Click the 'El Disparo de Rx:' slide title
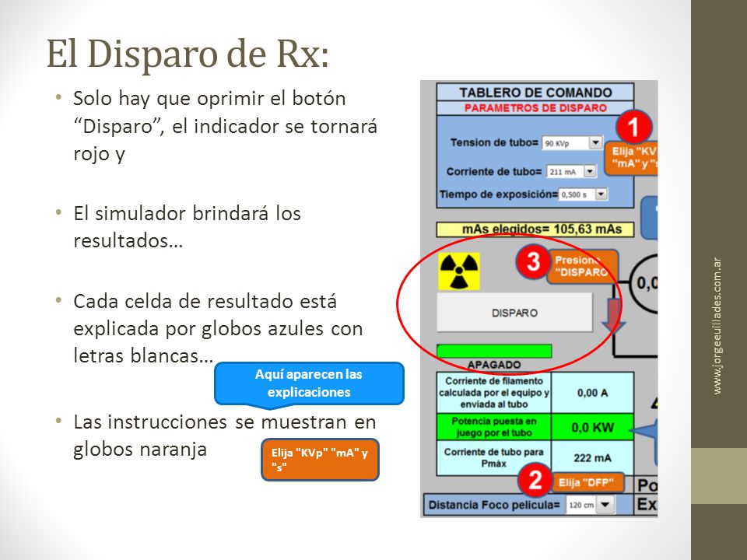 click(x=188, y=54)
